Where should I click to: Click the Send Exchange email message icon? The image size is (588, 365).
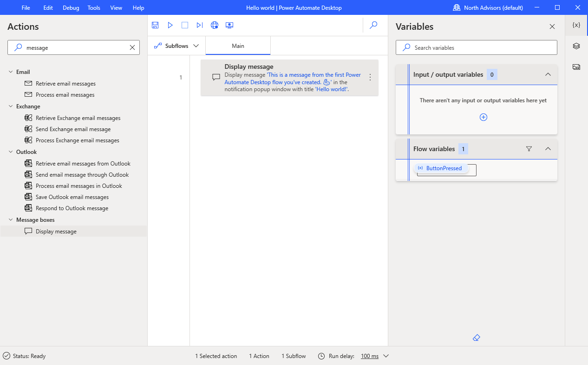(28, 129)
